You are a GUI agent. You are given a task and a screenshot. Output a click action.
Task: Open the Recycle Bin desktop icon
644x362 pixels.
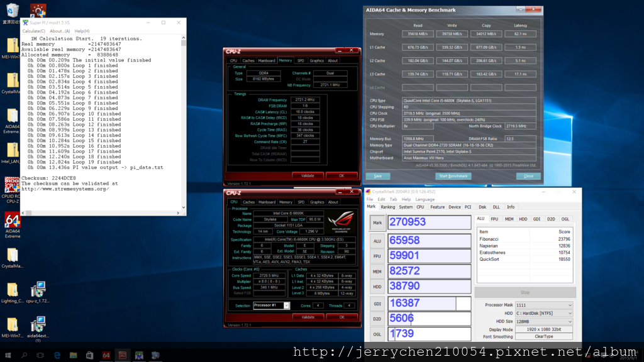pos(11,13)
